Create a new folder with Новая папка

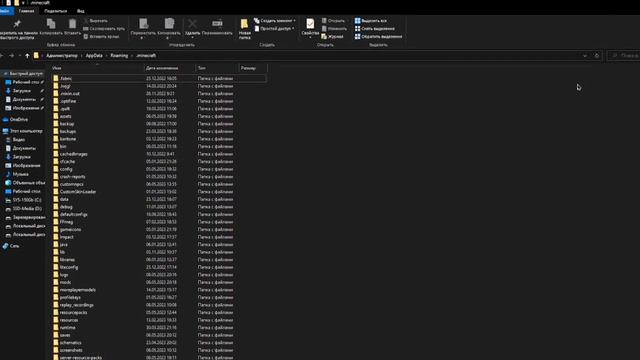244,29
